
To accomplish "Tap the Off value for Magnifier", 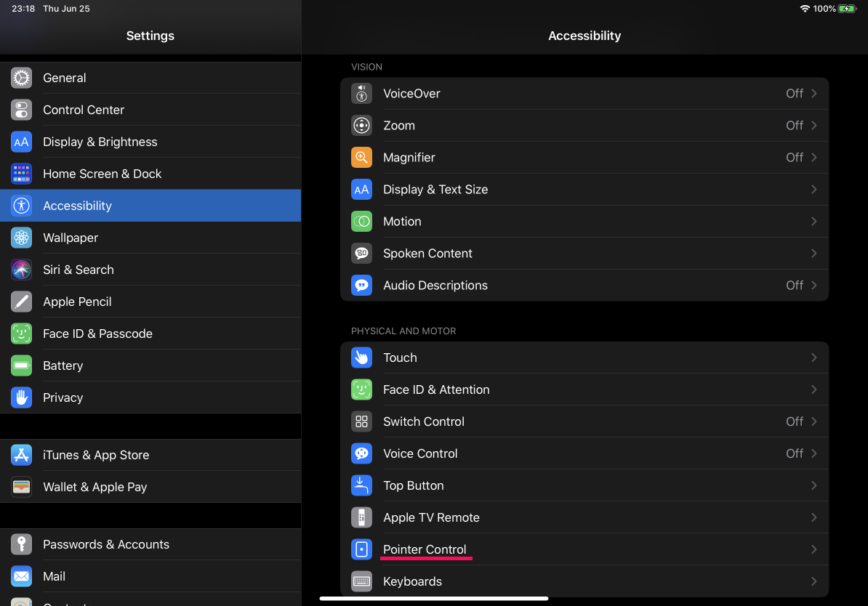I will click(x=795, y=158).
